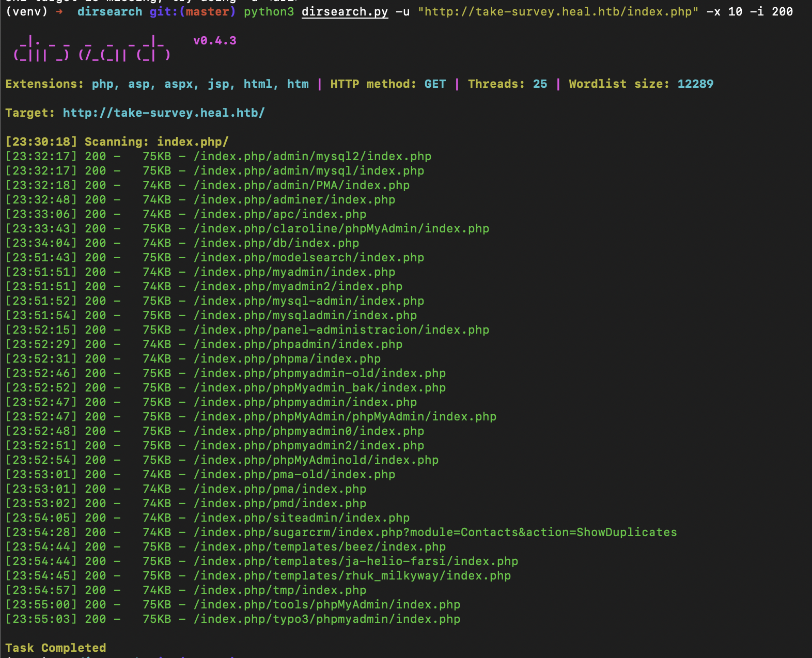This screenshot has height=658, width=812.
Task: Click the /index.php/templates/ja-helio-farsi/index.php path
Action: click(x=356, y=561)
